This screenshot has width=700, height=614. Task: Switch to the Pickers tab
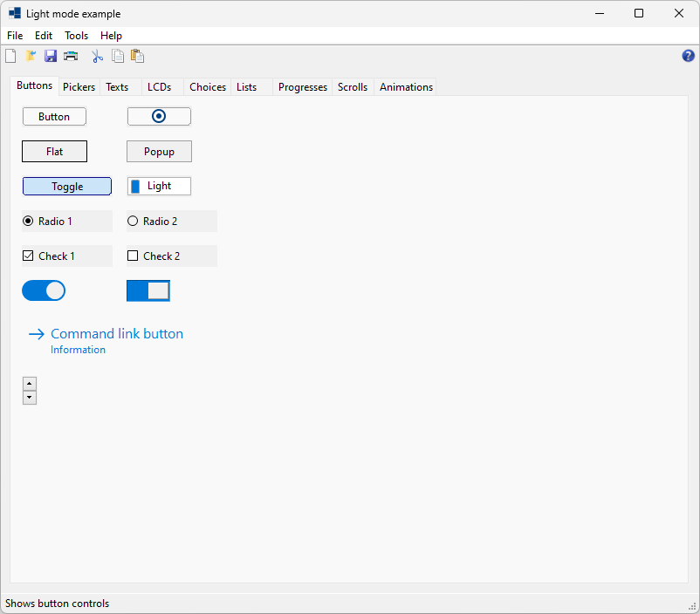(79, 87)
